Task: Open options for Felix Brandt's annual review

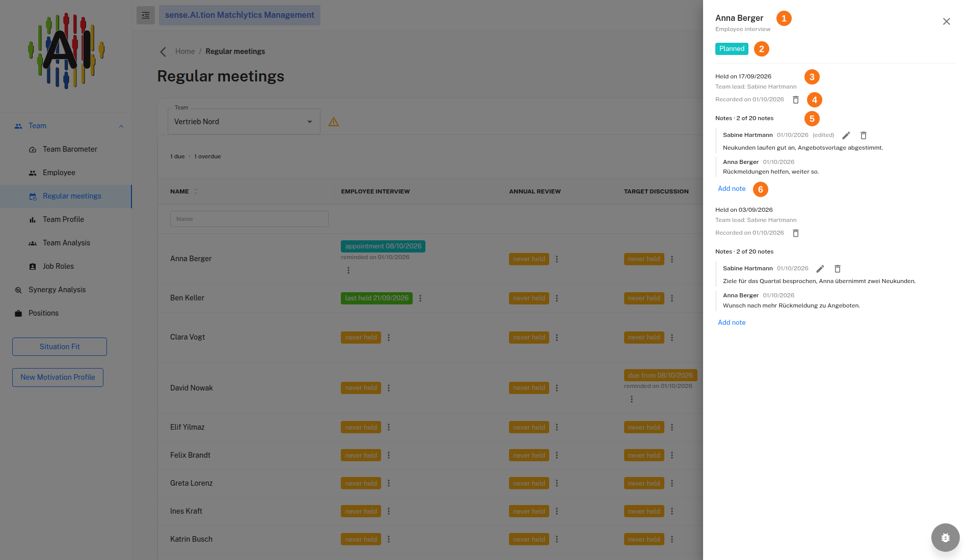Action: [x=557, y=456]
